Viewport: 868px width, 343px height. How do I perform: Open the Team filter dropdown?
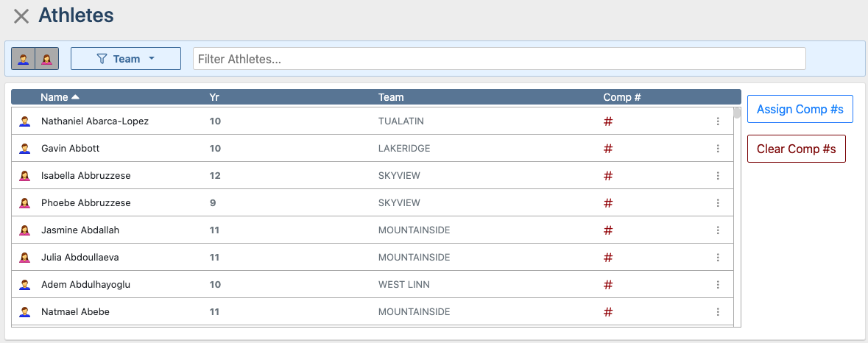126,59
